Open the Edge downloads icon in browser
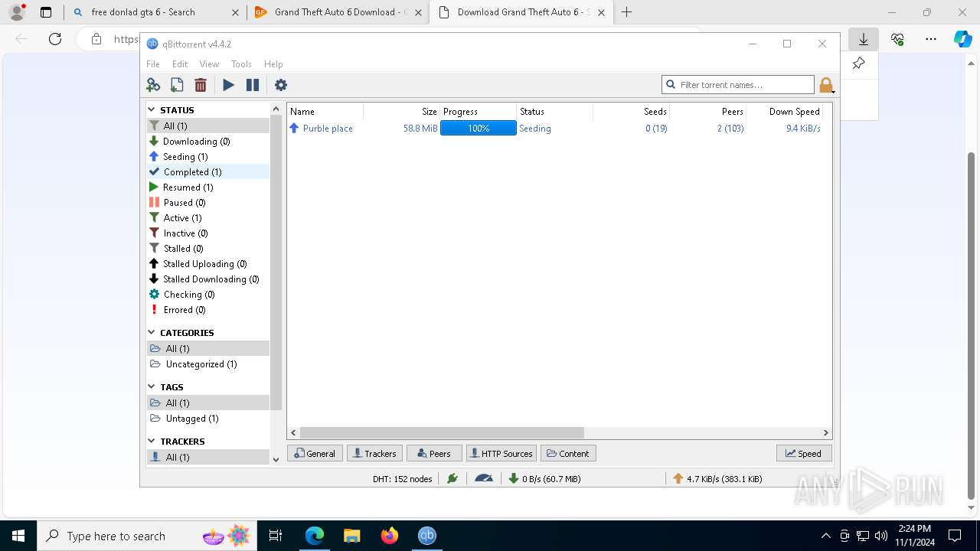The height and width of the screenshot is (551, 980). (x=864, y=39)
